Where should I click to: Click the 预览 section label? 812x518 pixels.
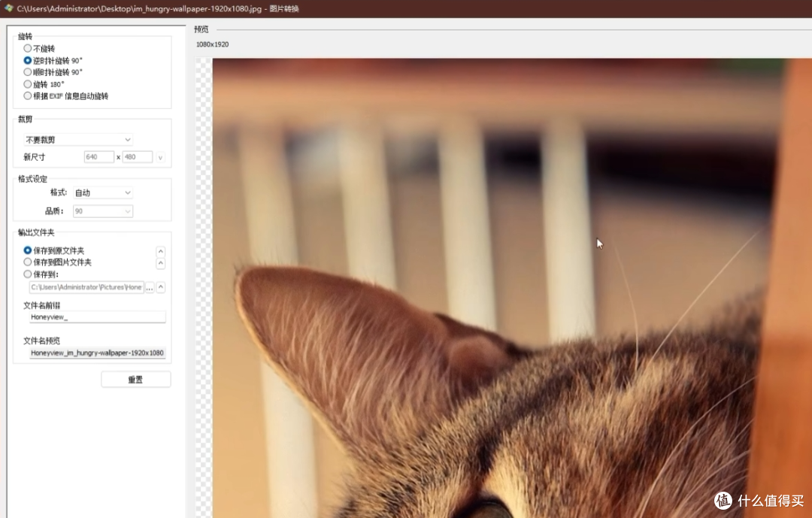[x=201, y=29]
